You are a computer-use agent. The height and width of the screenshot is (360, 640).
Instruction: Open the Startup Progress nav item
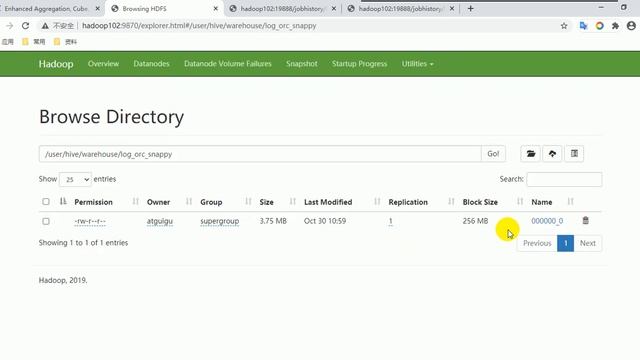(359, 64)
